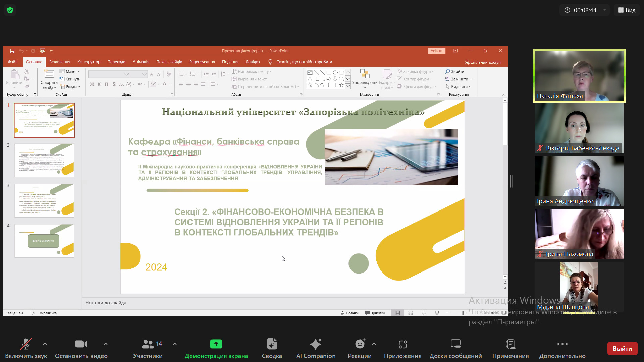Switch to the Вставлення ribbon tab
The height and width of the screenshot is (362, 644).
[60, 62]
